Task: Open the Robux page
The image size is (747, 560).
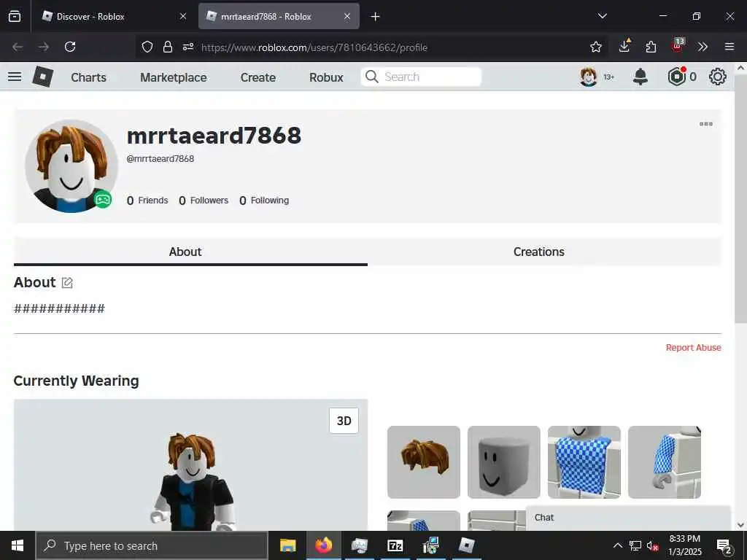Action: tap(326, 77)
